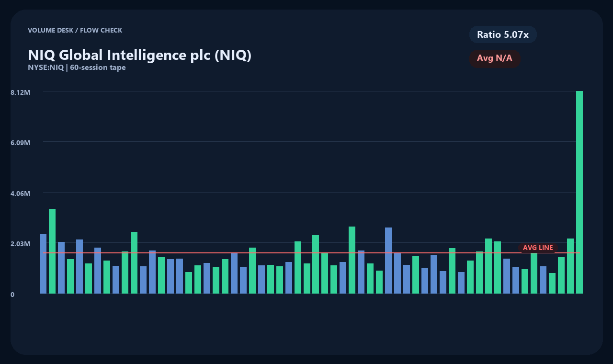Select the tallest green bar at the far right of the chart
Screen dimensions: 613x364
coord(579,192)
